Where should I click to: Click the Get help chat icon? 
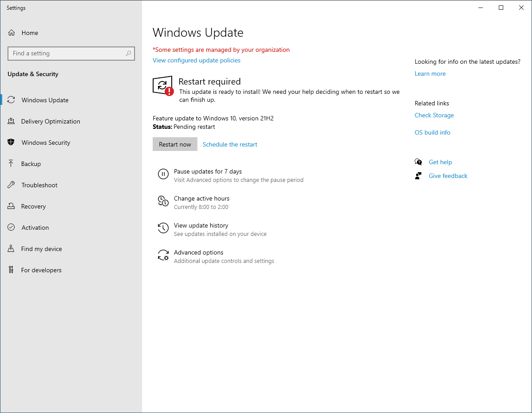pos(418,162)
